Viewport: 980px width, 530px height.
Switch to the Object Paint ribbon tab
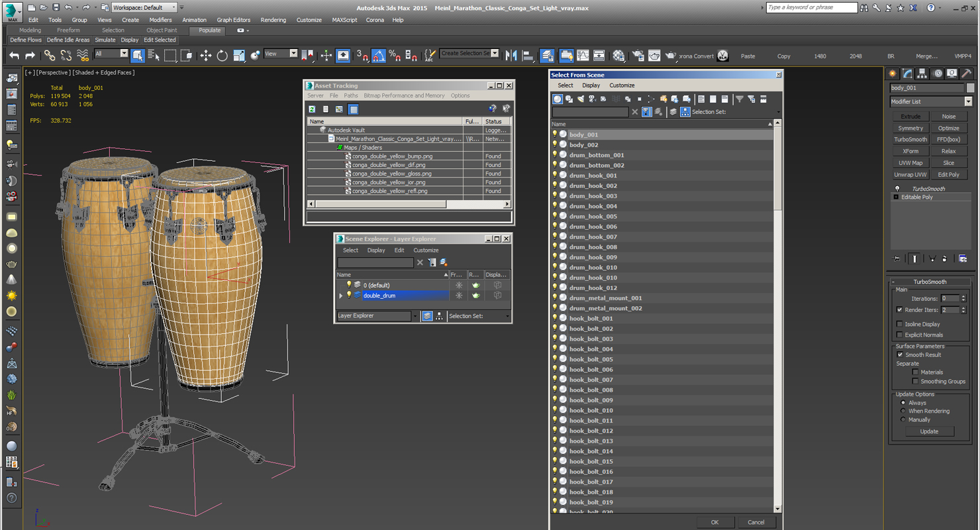coord(162,30)
